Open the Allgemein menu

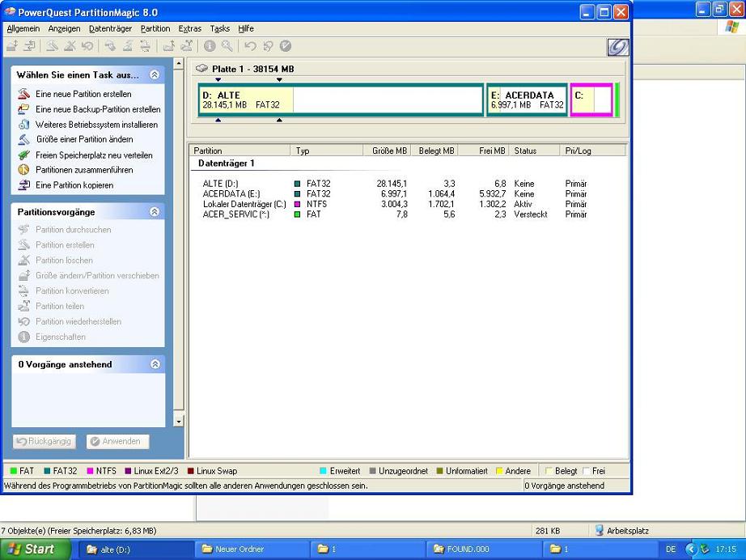tap(23, 28)
